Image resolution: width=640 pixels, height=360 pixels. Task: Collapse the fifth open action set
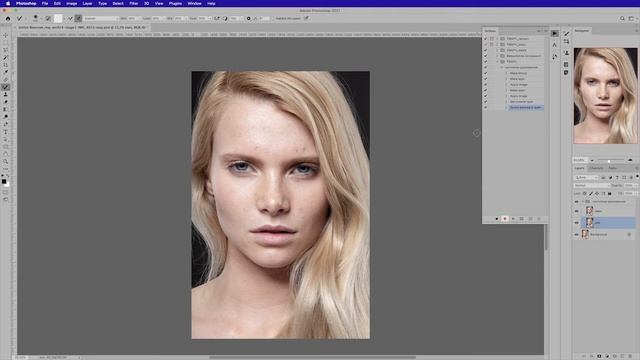497,62
